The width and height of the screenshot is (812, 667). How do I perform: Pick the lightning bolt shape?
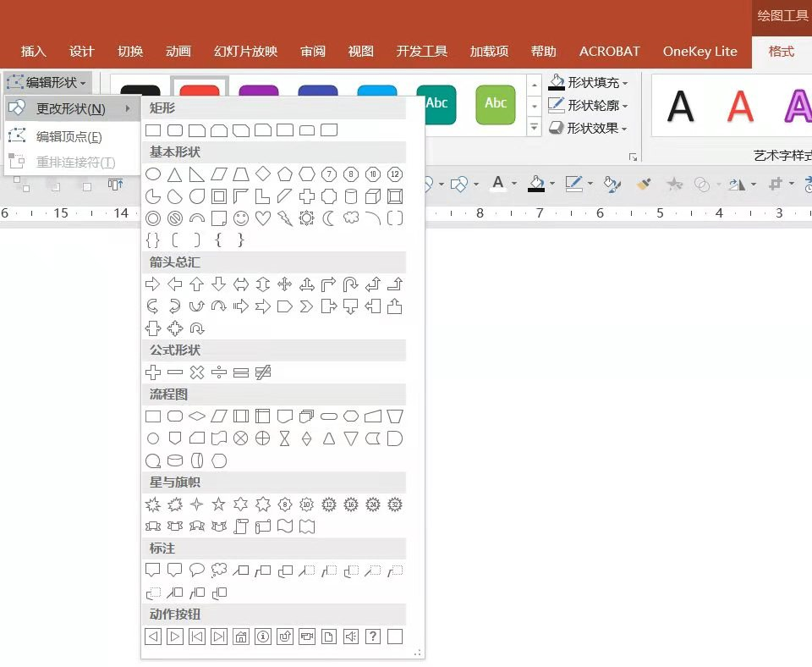click(285, 218)
